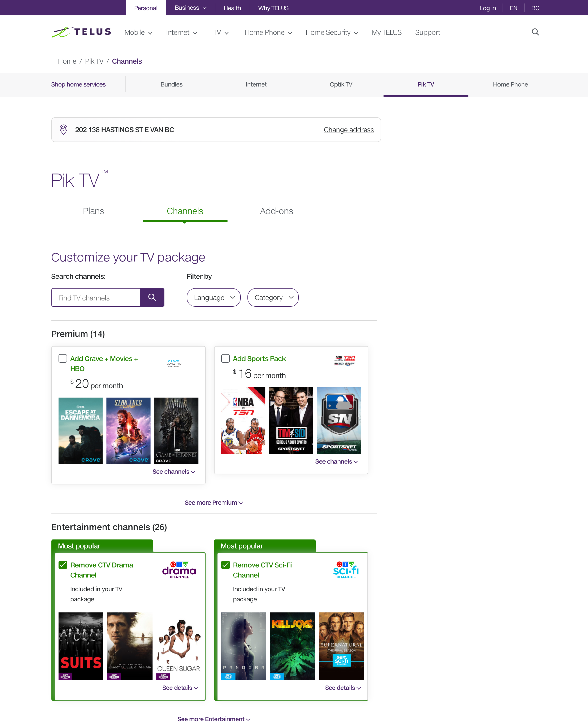Click the Supernatural poster

[342, 646]
